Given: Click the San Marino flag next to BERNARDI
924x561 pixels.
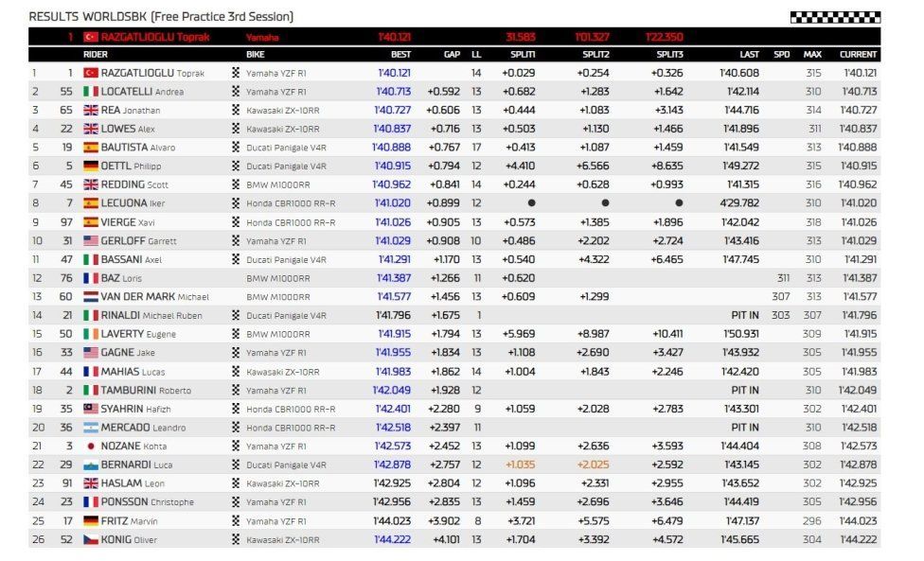Looking at the screenshot, I should (x=91, y=465).
